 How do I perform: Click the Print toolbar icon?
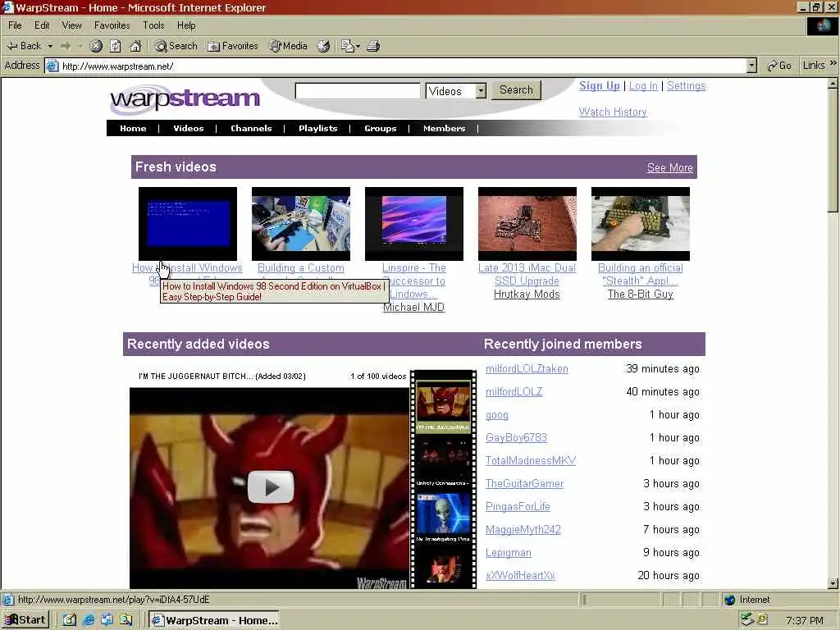click(373, 46)
